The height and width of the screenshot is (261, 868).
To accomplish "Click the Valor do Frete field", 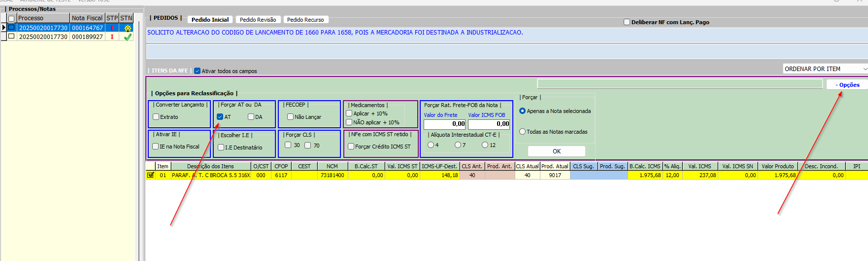I will point(445,124).
